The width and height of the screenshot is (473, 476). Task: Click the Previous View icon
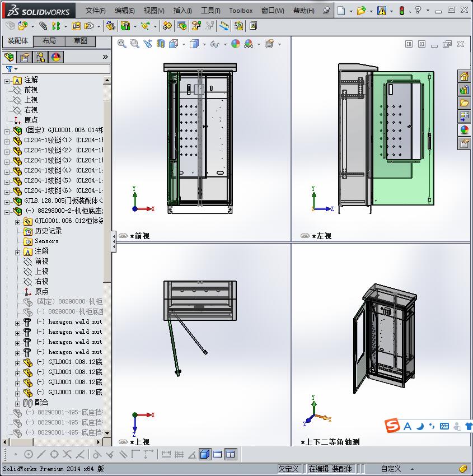(148, 44)
